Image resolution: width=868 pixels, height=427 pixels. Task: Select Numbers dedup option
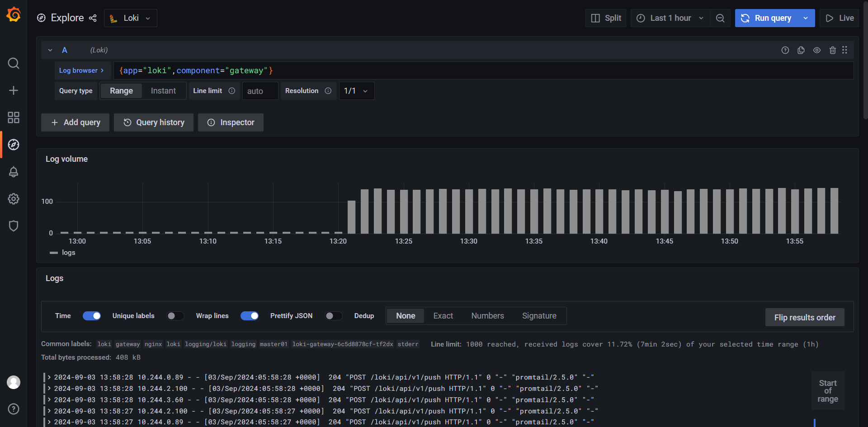coord(487,316)
